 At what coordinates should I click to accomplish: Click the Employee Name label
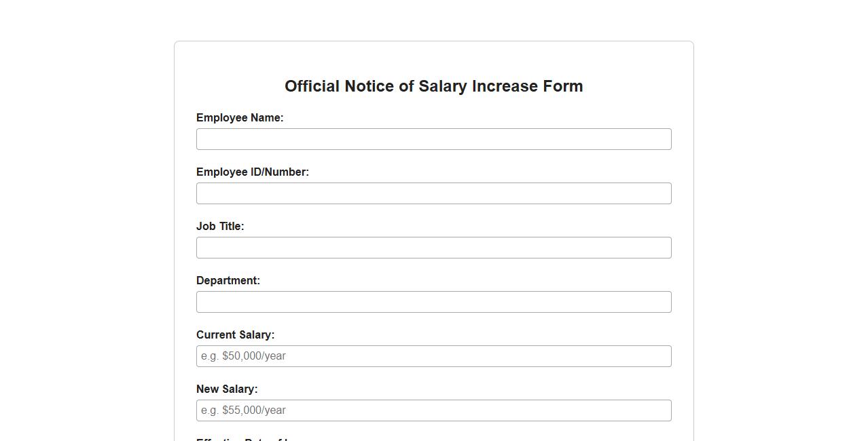pyautogui.click(x=240, y=117)
